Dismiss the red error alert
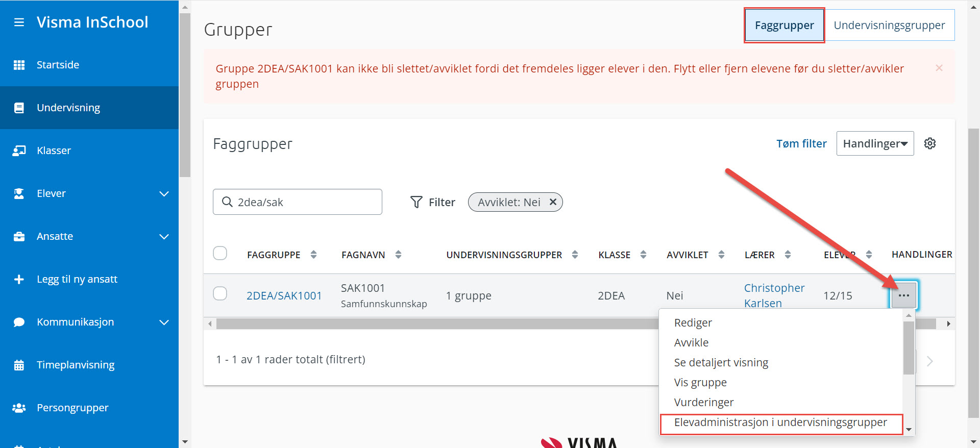Image resolution: width=980 pixels, height=448 pixels. coord(939,68)
